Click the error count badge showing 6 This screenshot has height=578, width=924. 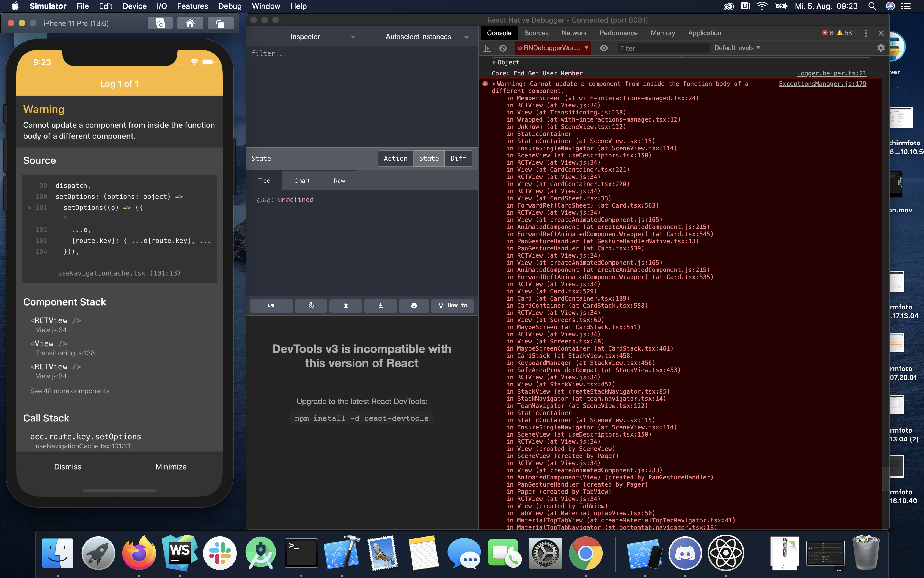(827, 33)
